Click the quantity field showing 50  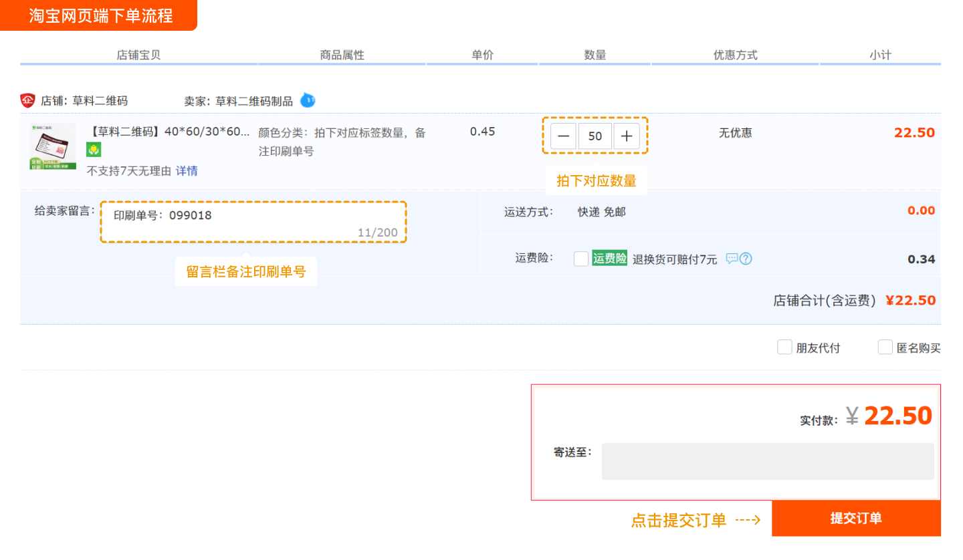click(595, 136)
